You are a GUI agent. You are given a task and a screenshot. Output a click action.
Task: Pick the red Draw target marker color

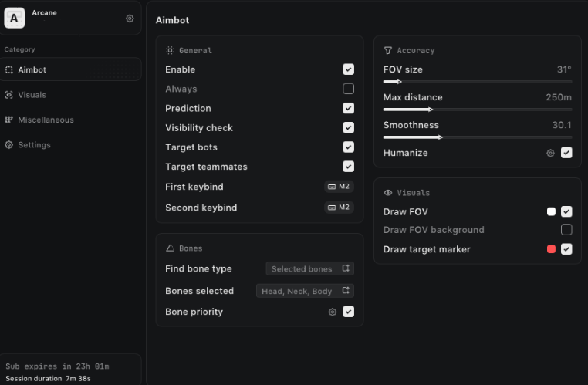(x=551, y=249)
